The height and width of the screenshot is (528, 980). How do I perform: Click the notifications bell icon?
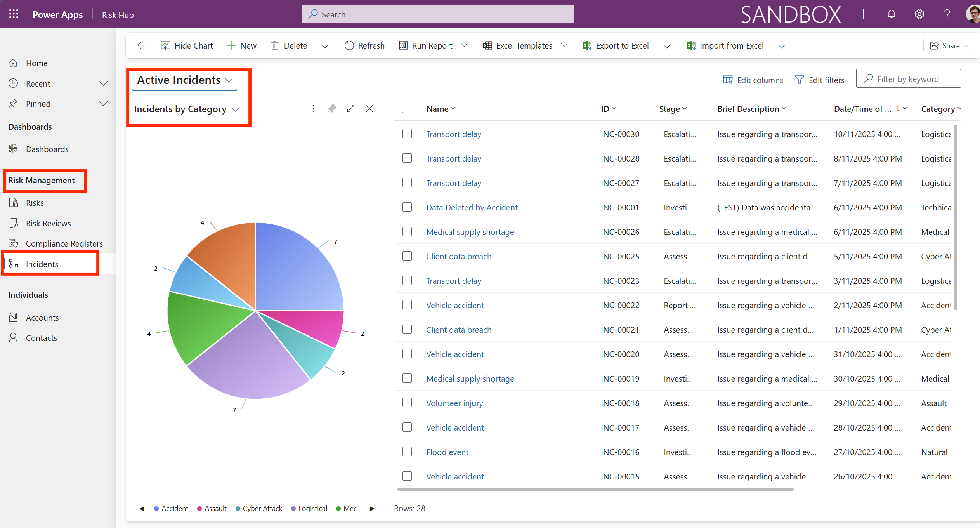891,14
